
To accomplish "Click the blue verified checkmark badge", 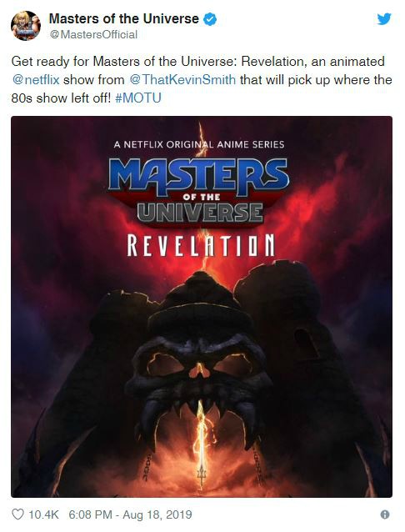I will click(x=210, y=19).
